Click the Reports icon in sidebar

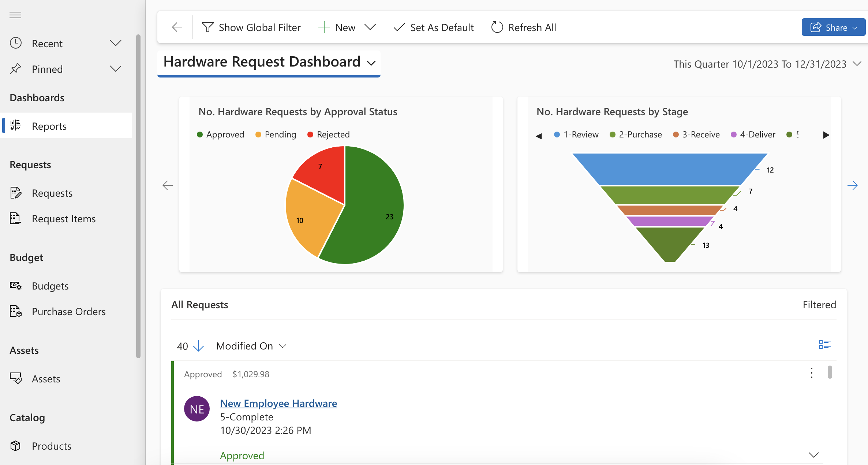(15, 125)
